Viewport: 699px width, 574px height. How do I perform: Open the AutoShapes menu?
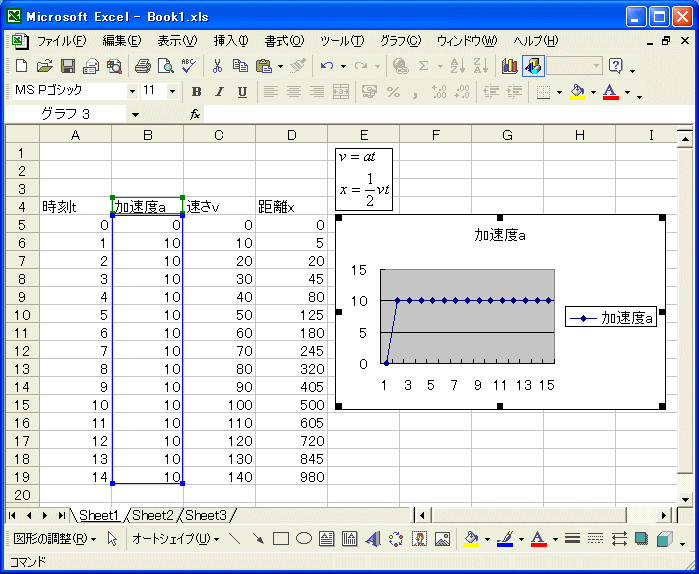pyautogui.click(x=175, y=539)
